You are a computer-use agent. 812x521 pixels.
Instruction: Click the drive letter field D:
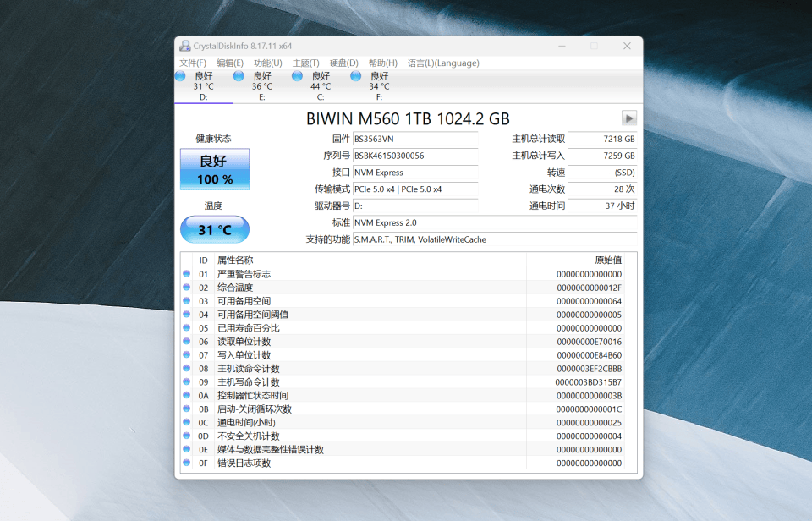(415, 206)
